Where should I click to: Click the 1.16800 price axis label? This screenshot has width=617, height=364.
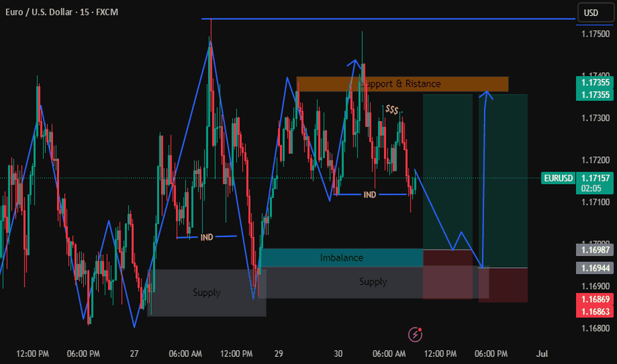click(x=595, y=328)
